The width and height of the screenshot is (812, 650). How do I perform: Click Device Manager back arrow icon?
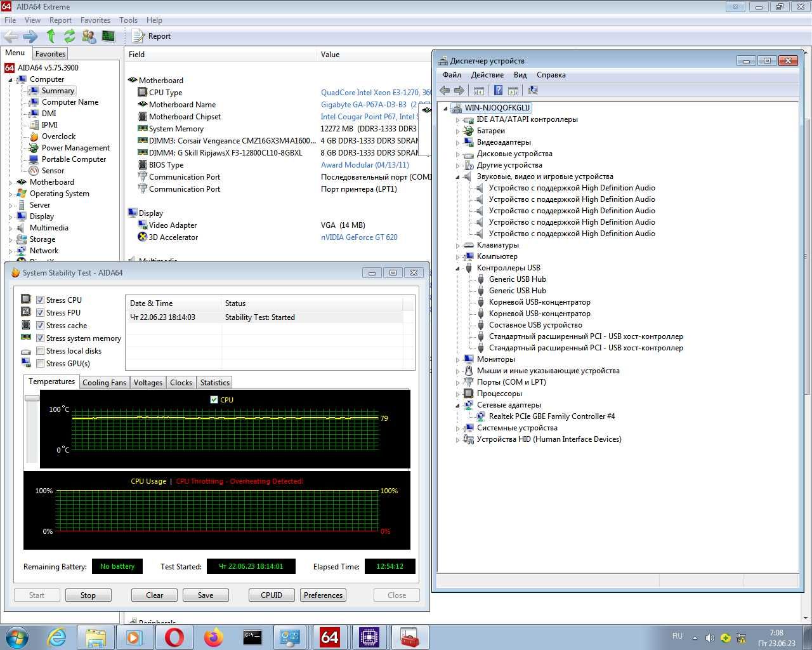coord(445,91)
